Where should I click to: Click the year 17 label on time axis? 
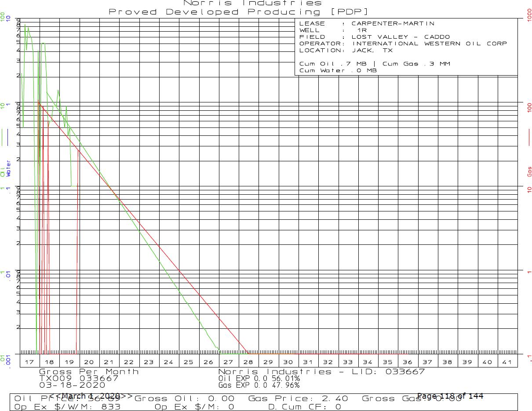(x=29, y=362)
